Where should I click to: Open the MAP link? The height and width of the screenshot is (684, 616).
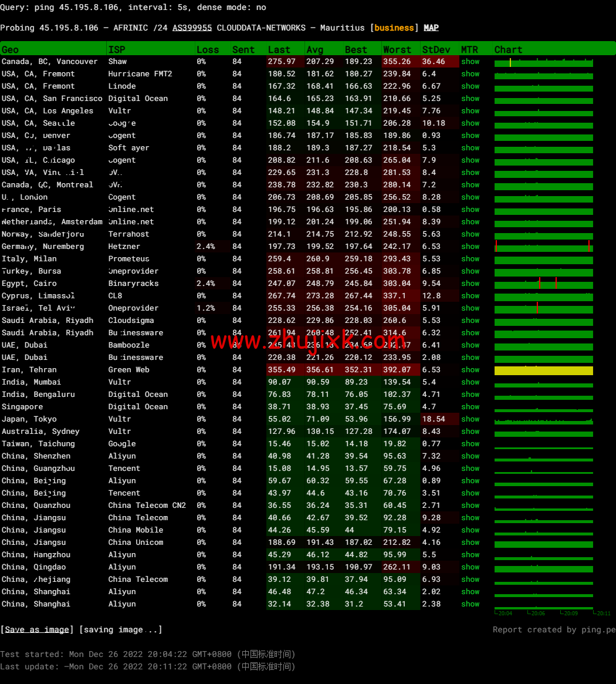pyautogui.click(x=431, y=28)
